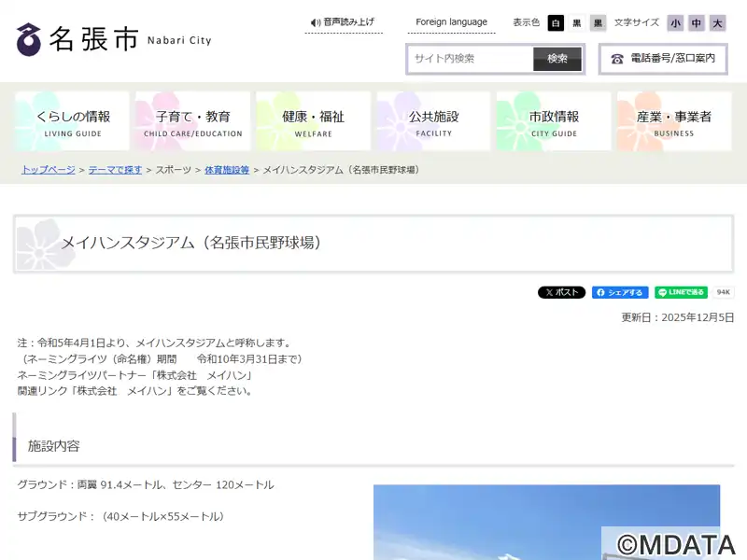This screenshot has width=747, height=560.
Task: Click the Nabari City logo emblem
Action: coord(29,39)
